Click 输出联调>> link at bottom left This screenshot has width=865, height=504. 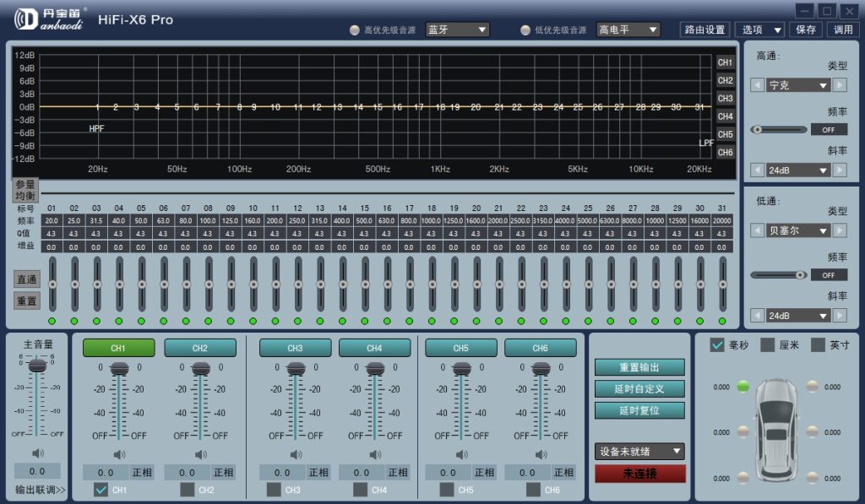[x=40, y=489]
